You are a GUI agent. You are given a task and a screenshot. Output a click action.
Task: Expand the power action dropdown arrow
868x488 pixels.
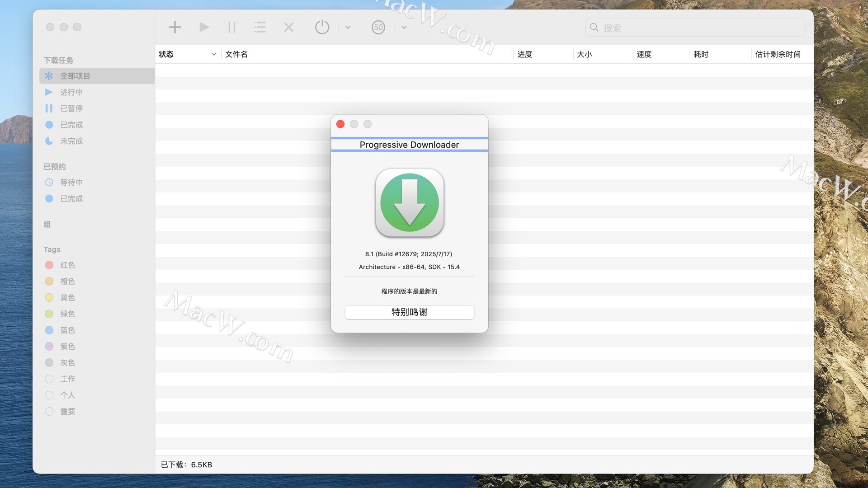[348, 27]
